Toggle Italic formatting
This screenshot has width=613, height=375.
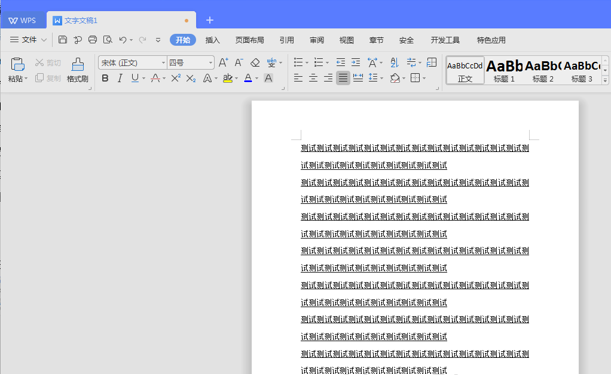point(120,78)
